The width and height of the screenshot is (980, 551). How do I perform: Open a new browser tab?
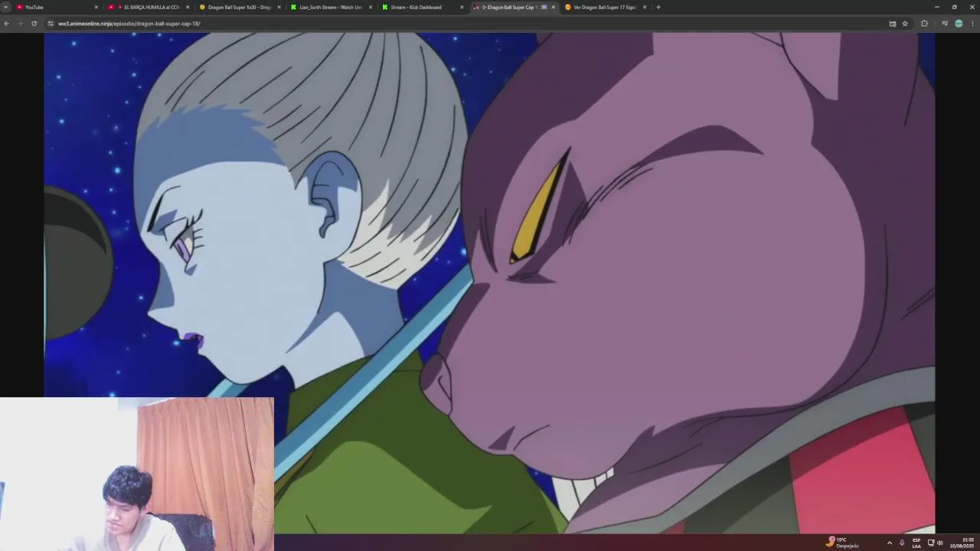pos(658,7)
